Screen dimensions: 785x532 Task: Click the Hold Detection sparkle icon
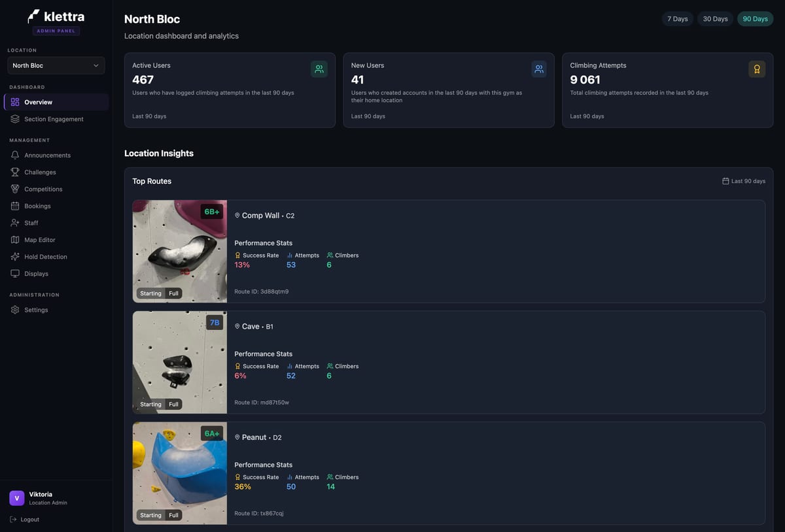(15, 257)
